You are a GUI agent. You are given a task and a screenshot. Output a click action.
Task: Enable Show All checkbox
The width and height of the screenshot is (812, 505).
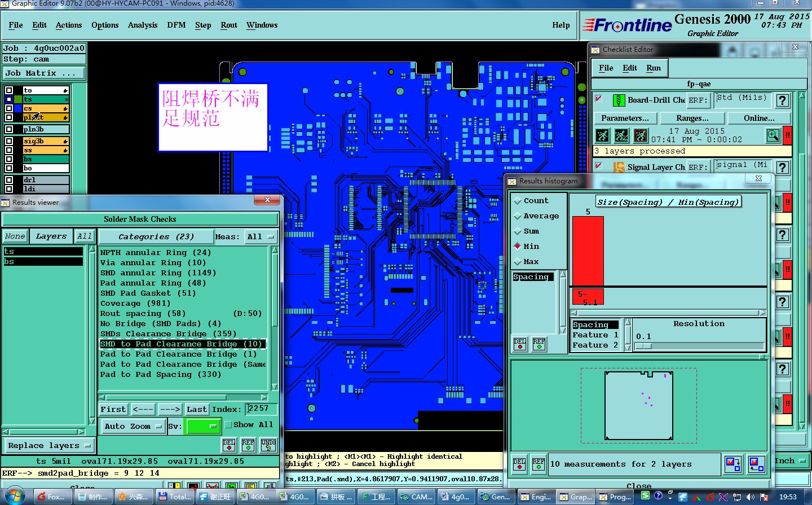pos(228,425)
